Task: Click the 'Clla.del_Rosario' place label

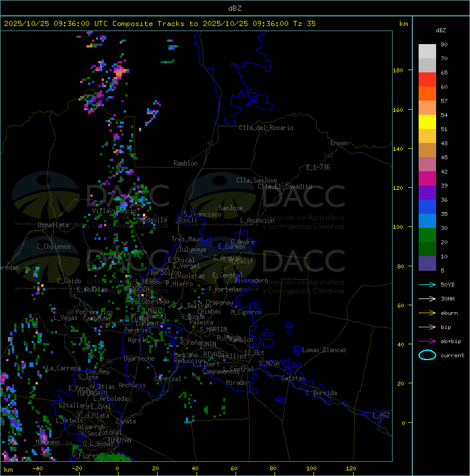Action: point(266,128)
